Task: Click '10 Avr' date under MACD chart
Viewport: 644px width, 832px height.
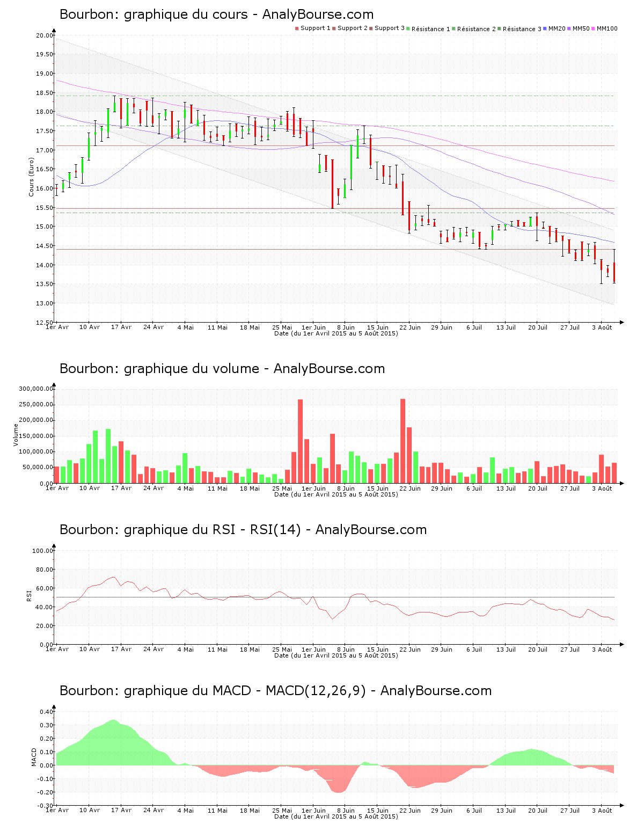Action: [x=89, y=811]
